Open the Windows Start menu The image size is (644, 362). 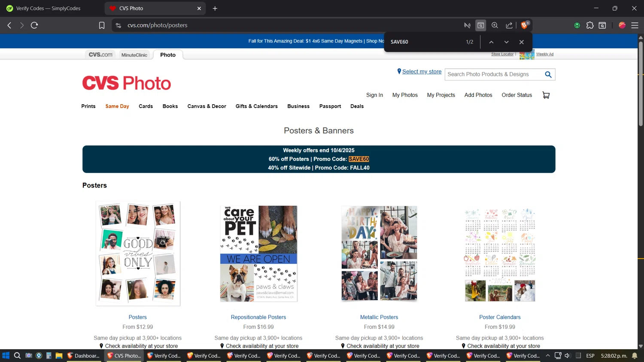pyautogui.click(x=6, y=356)
